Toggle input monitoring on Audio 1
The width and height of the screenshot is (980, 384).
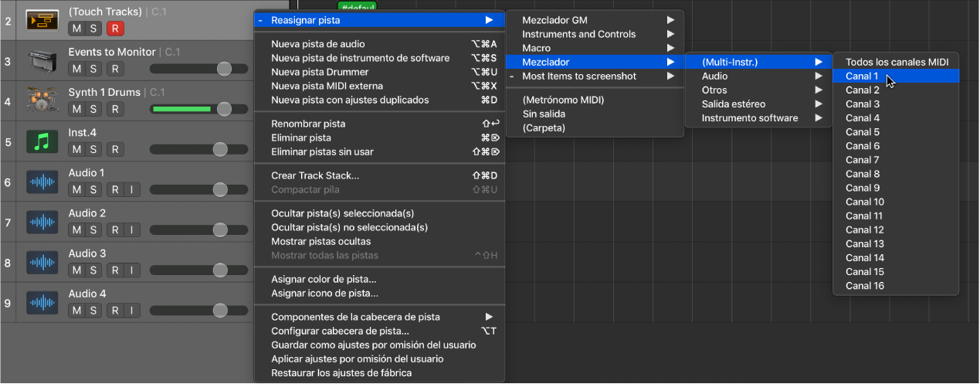[132, 189]
